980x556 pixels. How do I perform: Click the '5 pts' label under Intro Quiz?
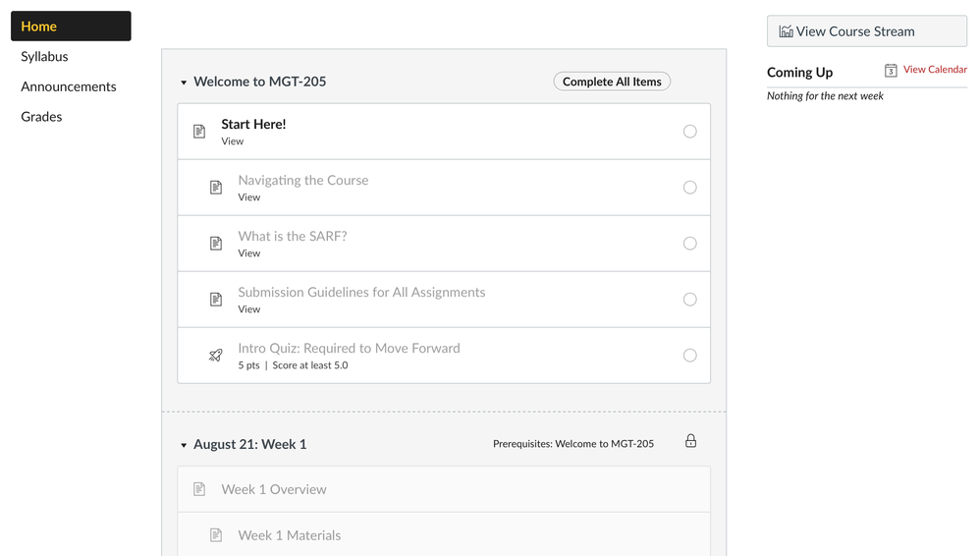(248, 365)
